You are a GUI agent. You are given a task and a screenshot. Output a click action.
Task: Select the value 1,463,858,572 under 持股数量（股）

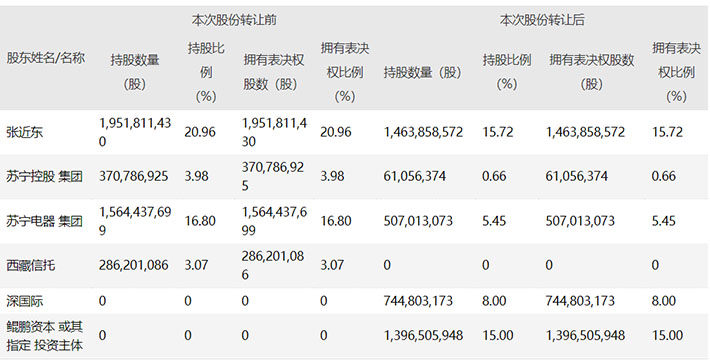[423, 132]
